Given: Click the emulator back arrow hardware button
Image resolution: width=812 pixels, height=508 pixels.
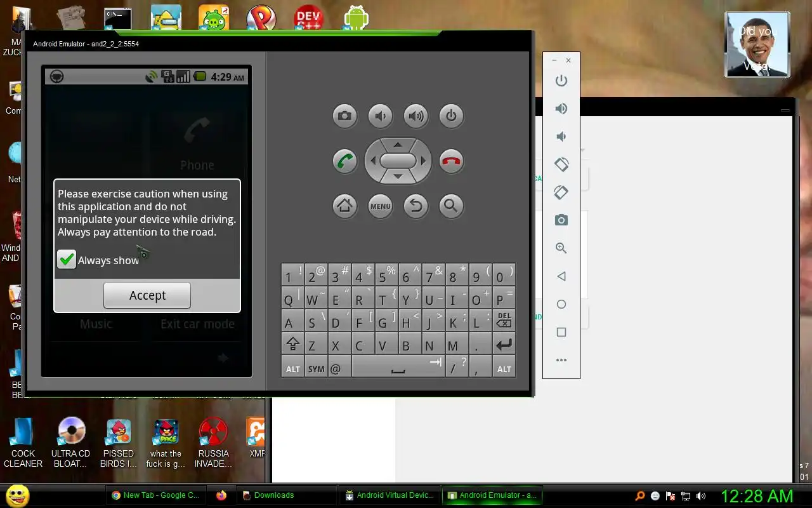Looking at the screenshot, I should [x=416, y=206].
